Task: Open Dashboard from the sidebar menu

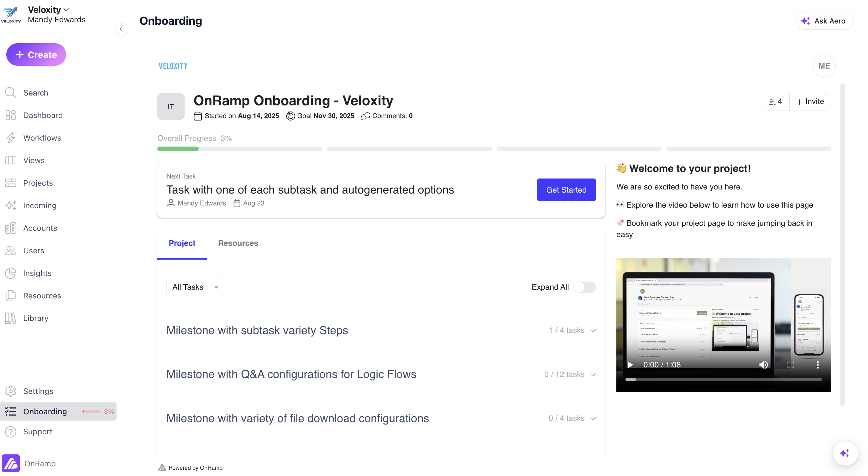Action: pos(43,115)
